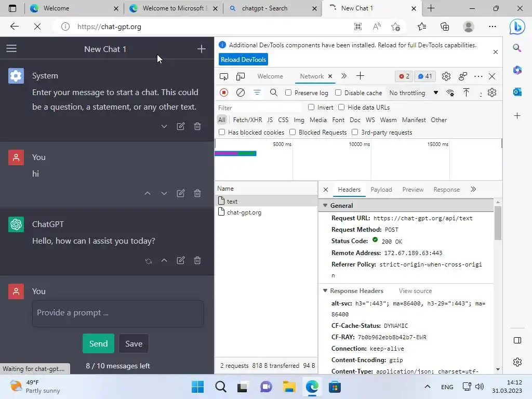Image resolution: width=532 pixels, height=399 pixels.
Task: Open Outlook in Edge sidebar
Action: tap(517, 91)
